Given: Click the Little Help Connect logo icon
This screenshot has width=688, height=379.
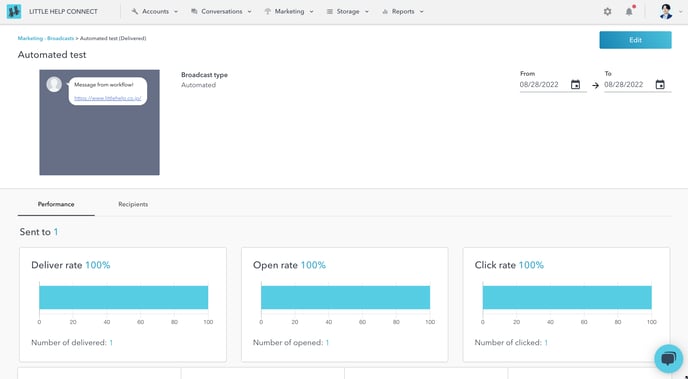Looking at the screenshot, I should [14, 11].
